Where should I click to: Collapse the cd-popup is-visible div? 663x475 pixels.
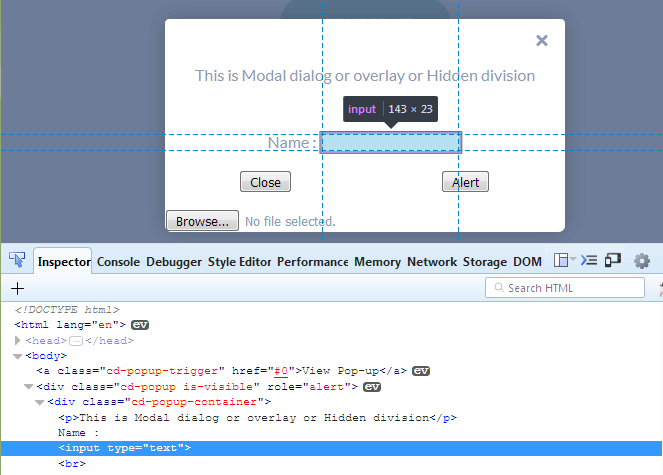(28, 387)
